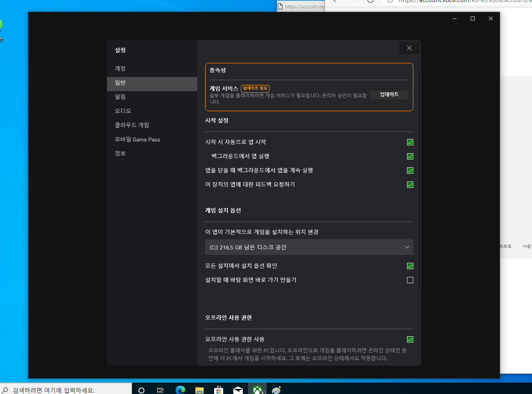Minimize the Xbox app window
Screen dimensions: 532x394
tap(455, 18)
